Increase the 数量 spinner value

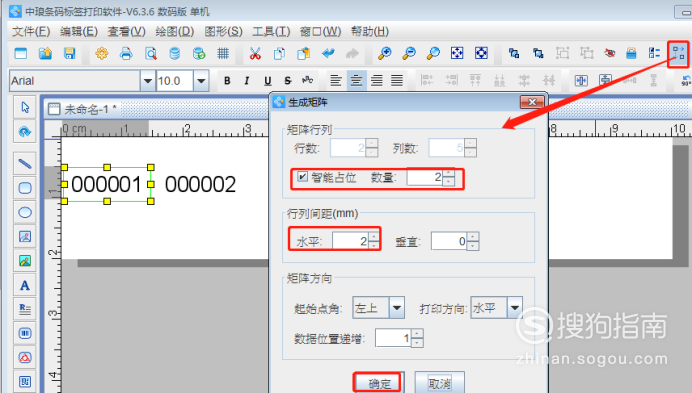[448, 174]
